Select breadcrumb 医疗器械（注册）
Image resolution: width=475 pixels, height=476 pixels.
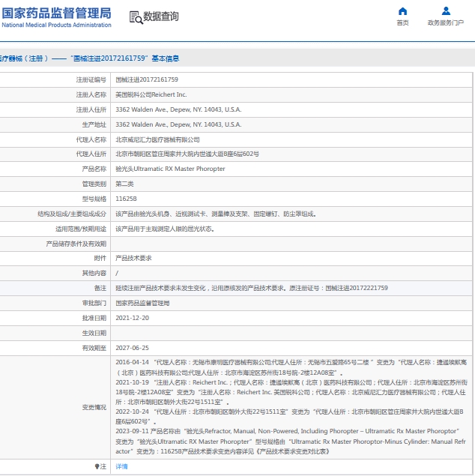coord(22,58)
